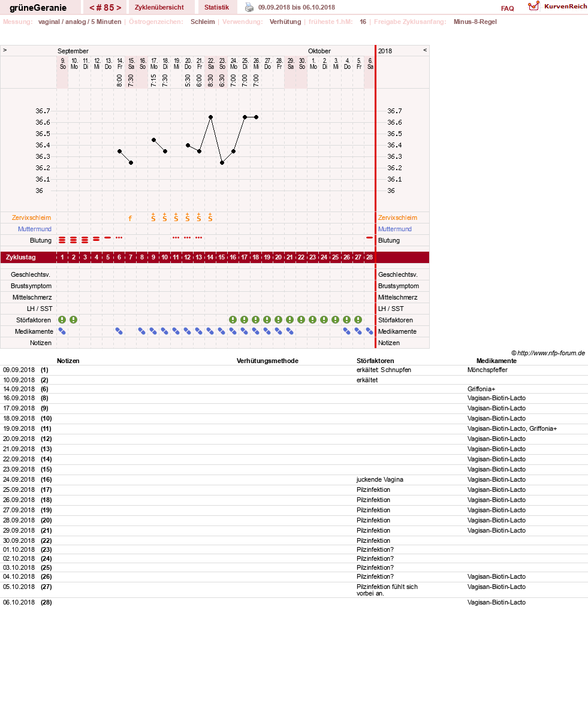Open the Statistik tab
Screen dimensions: 588x716
pos(216,7)
